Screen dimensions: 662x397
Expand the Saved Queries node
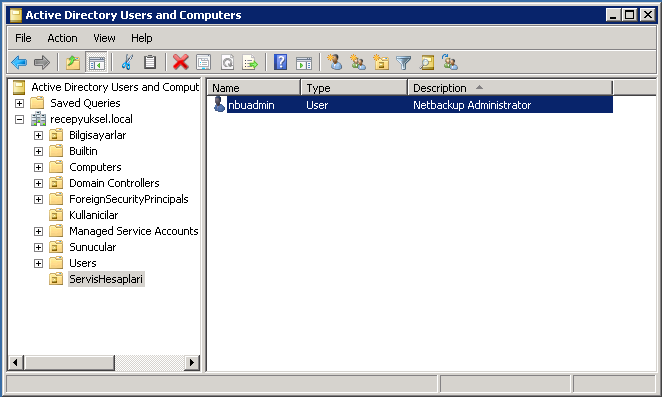[x=19, y=103]
